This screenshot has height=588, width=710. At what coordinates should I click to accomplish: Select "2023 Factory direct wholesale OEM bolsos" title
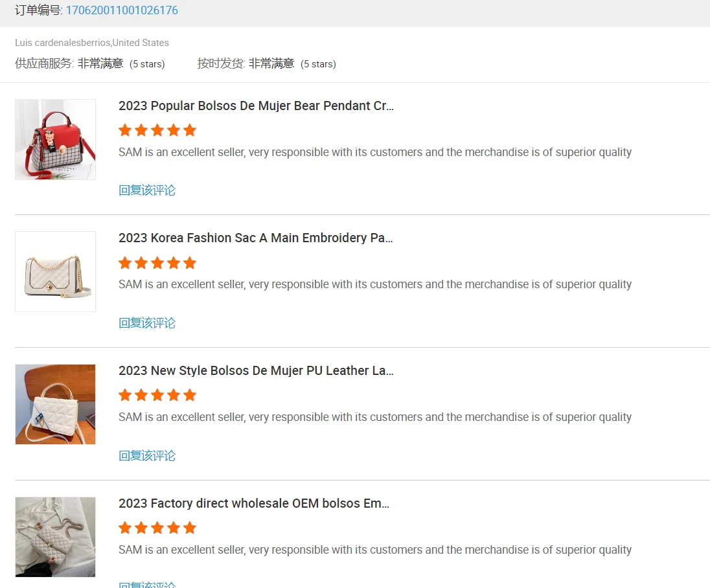tap(253, 503)
